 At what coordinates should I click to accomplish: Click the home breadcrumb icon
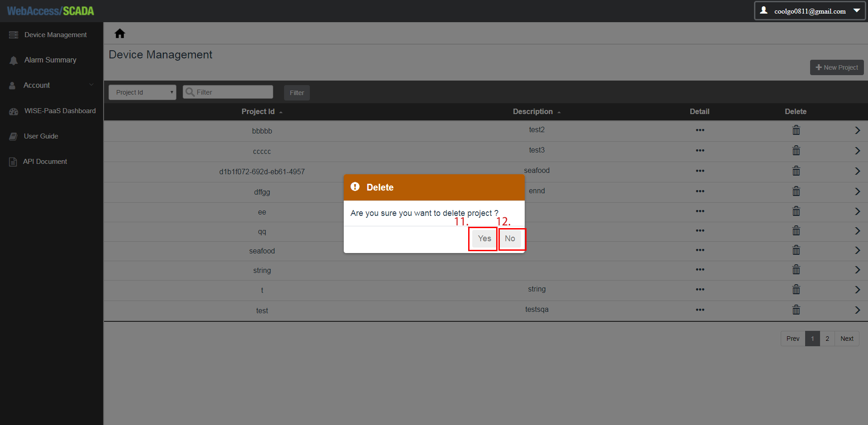coord(120,33)
